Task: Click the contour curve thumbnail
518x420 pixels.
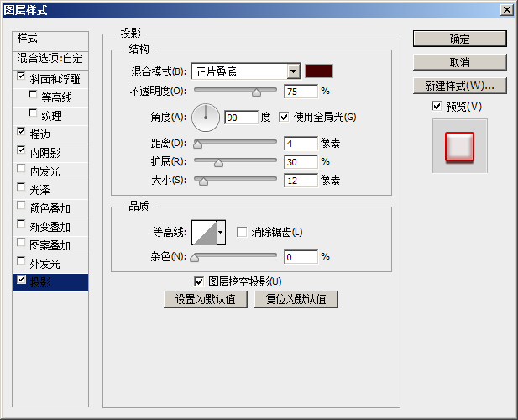Action: click(204, 233)
